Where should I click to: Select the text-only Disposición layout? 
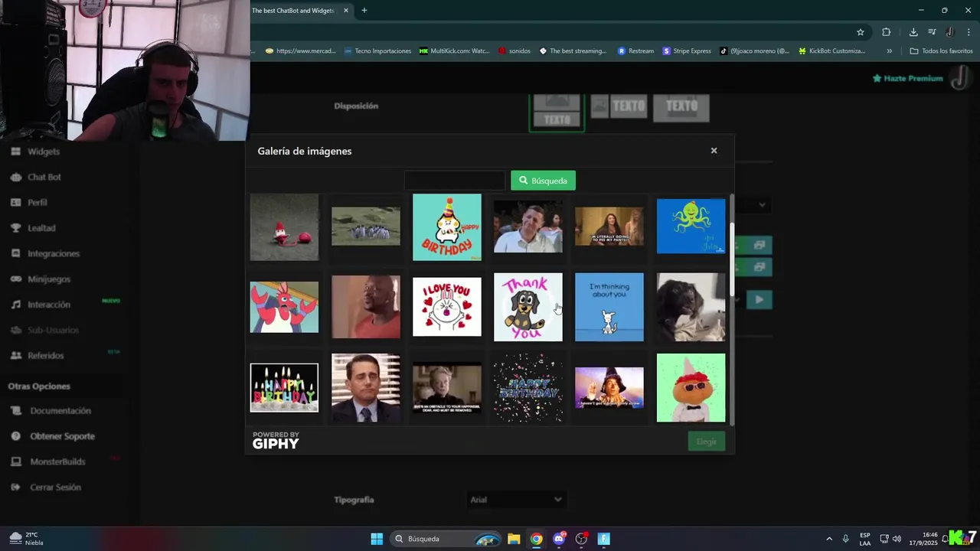point(681,107)
